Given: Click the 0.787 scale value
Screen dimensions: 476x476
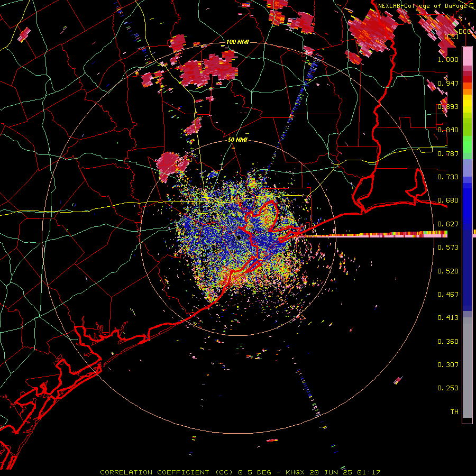Looking at the screenshot, I should tap(448, 153).
